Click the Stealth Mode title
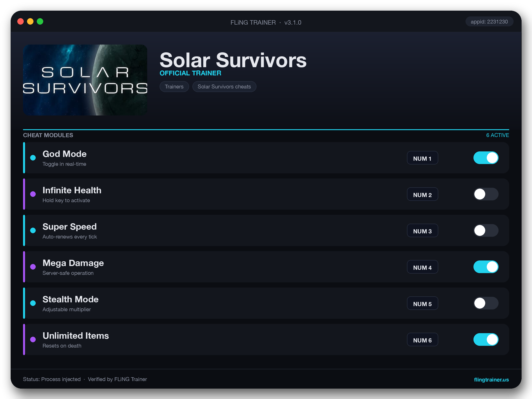The image size is (532, 399). (x=70, y=299)
